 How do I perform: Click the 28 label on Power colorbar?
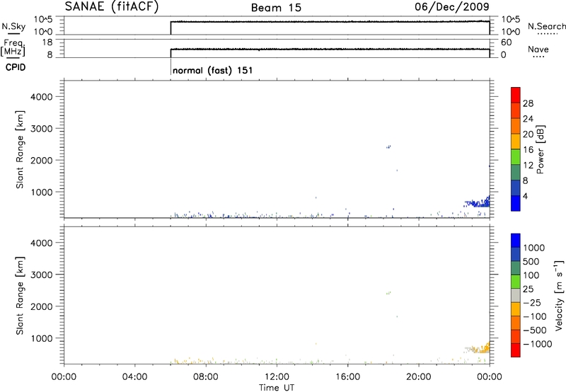click(528, 103)
